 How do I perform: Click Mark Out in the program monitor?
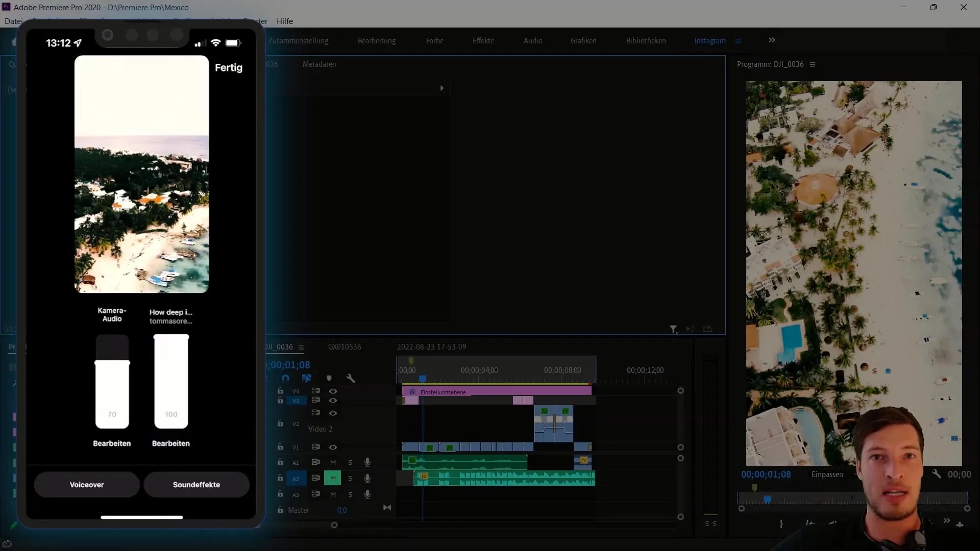point(781,524)
